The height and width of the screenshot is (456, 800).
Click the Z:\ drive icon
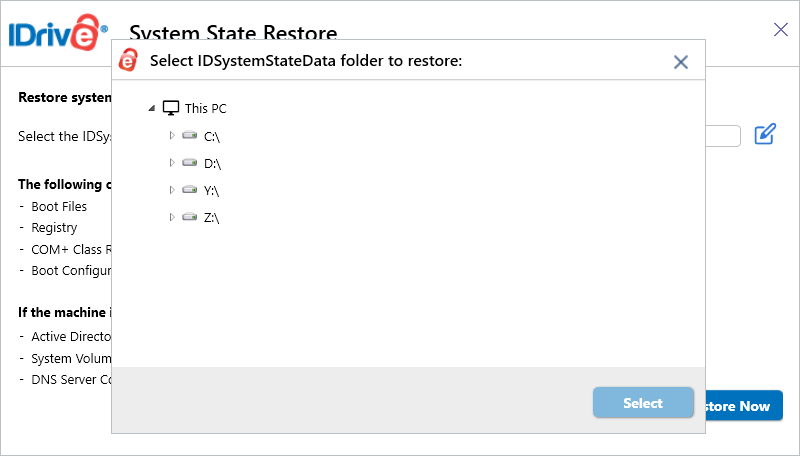tap(190, 217)
